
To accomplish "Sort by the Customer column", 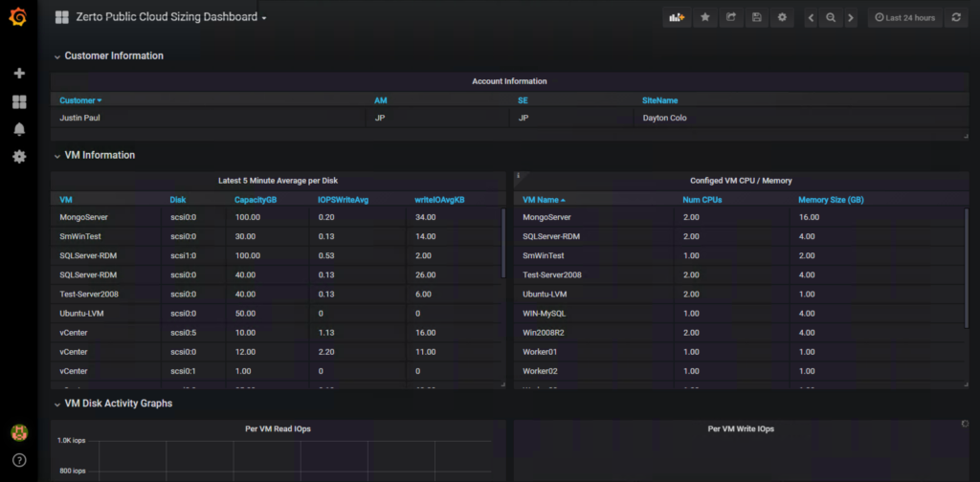I will (80, 100).
